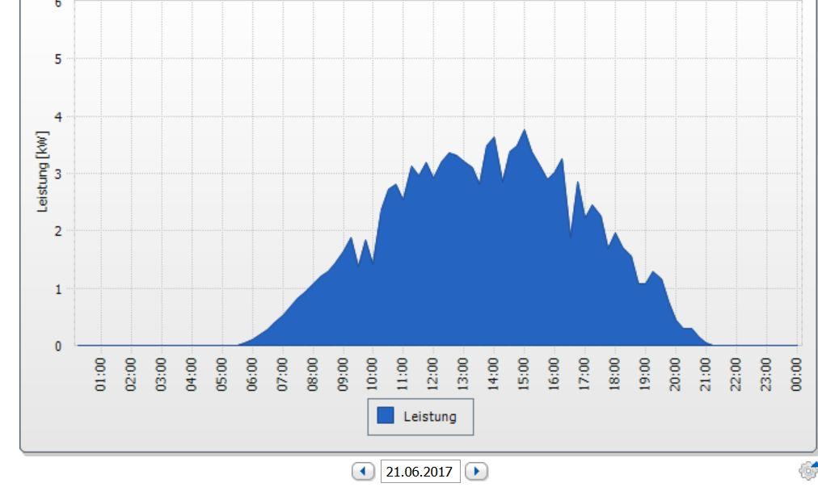The height and width of the screenshot is (504, 818).
Task: Click the 21:00 time axis label
Action: [x=705, y=374]
